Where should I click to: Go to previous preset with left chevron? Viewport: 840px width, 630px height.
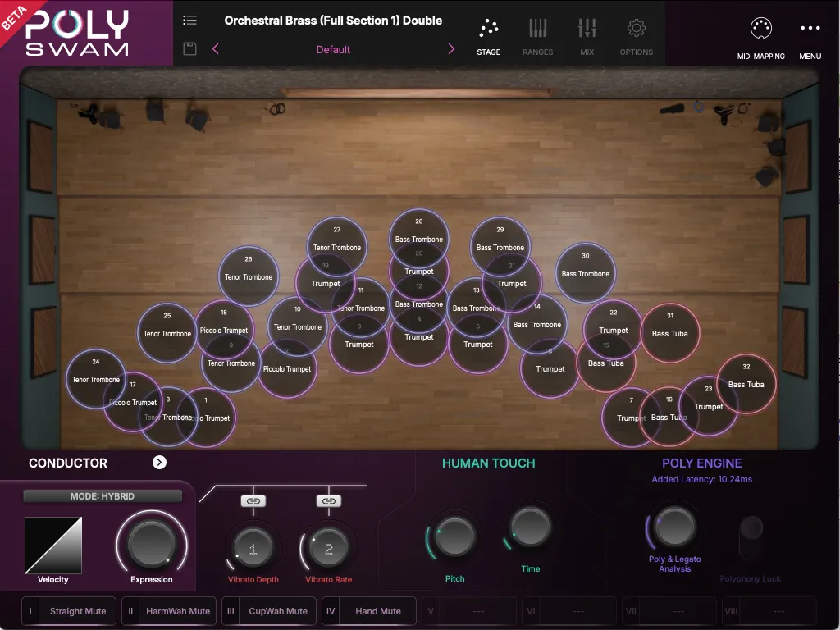coord(216,49)
